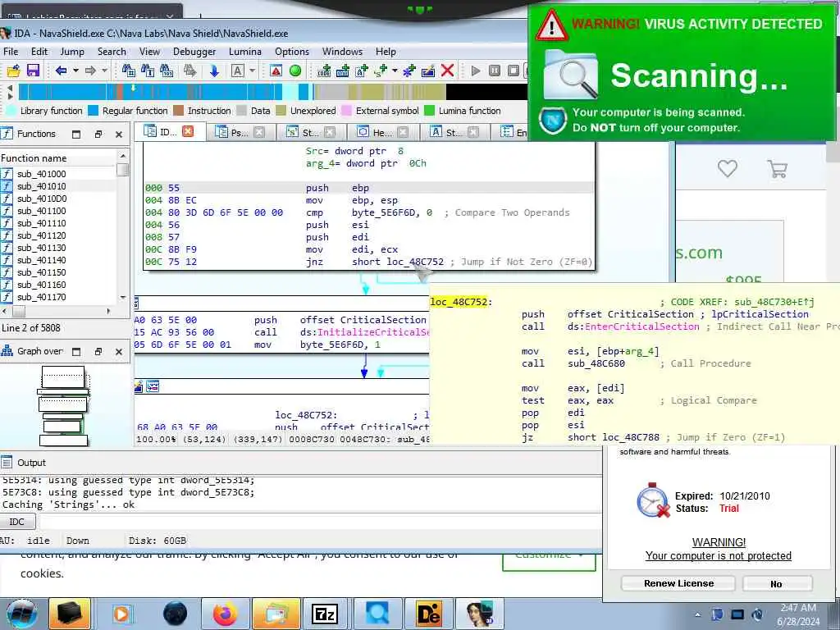The image size is (840, 630).
Task: Click the text search binoculars icon
Action: [148, 71]
